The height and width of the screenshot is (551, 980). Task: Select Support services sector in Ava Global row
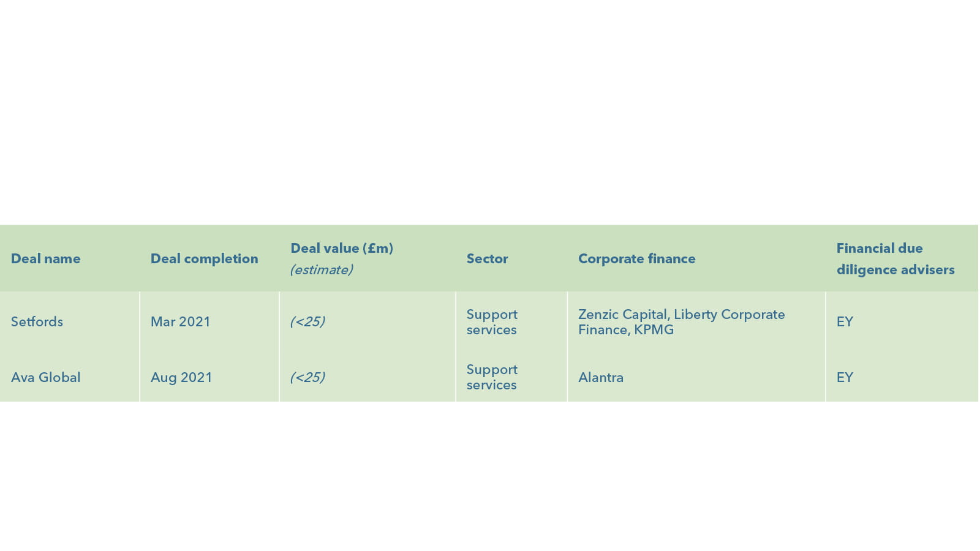(x=492, y=378)
